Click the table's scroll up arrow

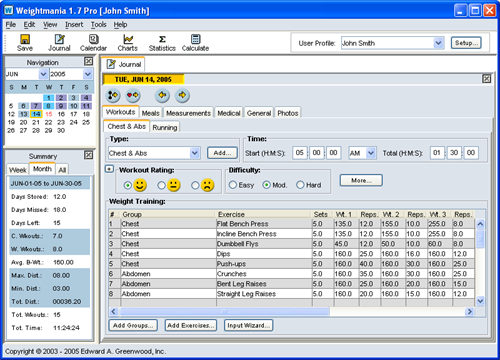point(480,224)
